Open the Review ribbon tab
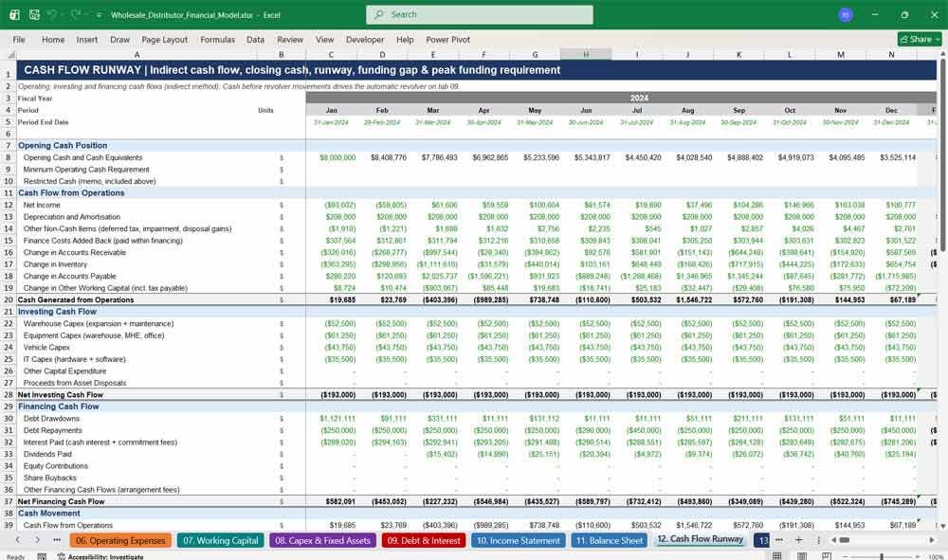The image size is (948, 560). (290, 39)
